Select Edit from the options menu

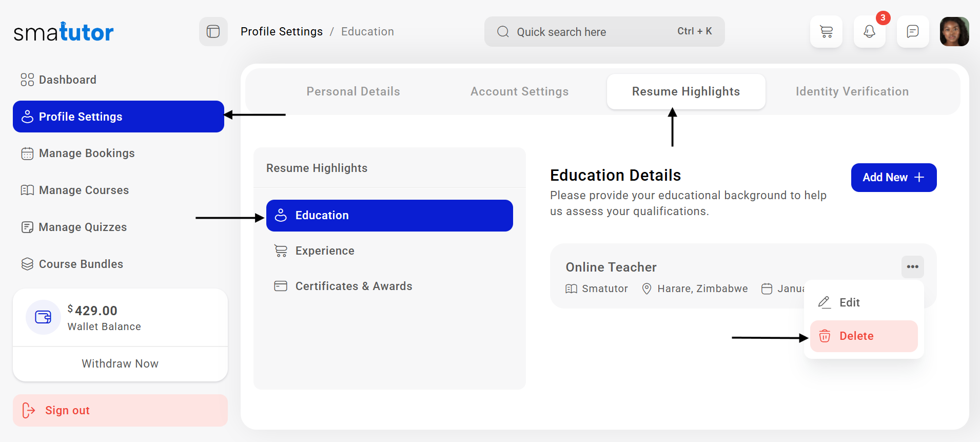pos(849,302)
